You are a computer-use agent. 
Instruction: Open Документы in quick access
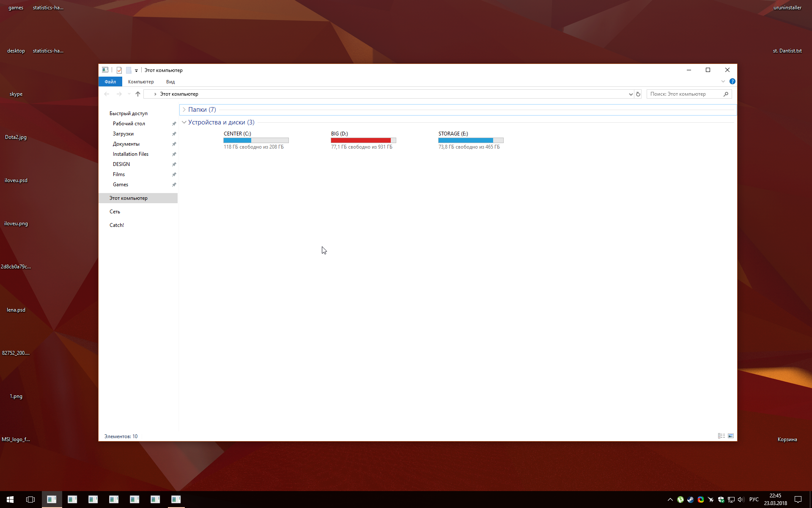126,144
